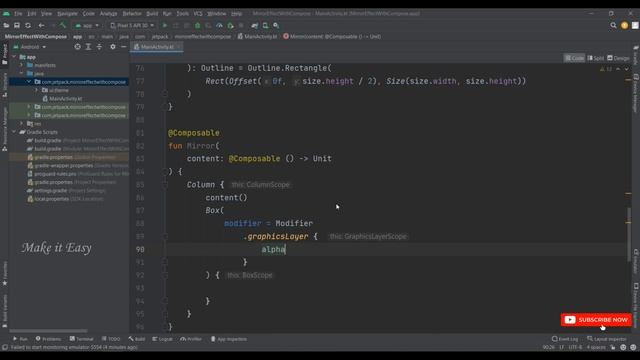Open the Layout Inspector
640x360 pixels.
coord(607,339)
